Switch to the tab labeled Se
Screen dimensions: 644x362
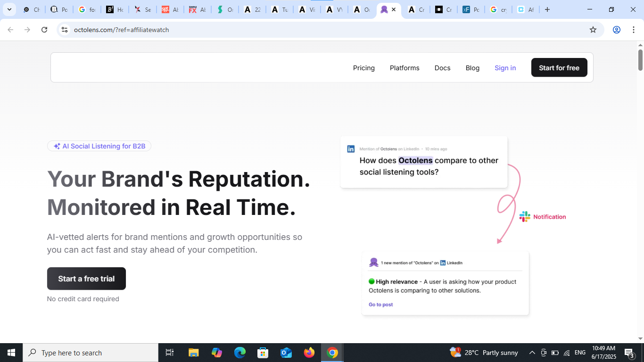coord(142,9)
